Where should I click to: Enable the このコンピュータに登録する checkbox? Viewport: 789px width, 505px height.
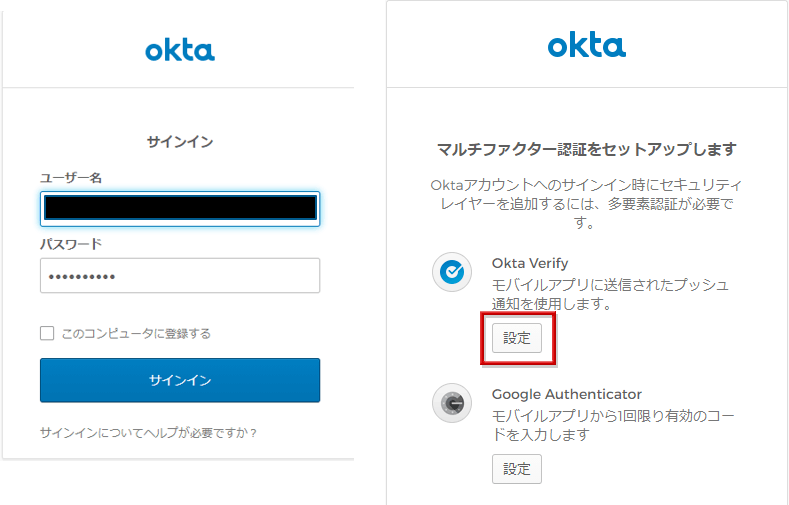coord(47,333)
